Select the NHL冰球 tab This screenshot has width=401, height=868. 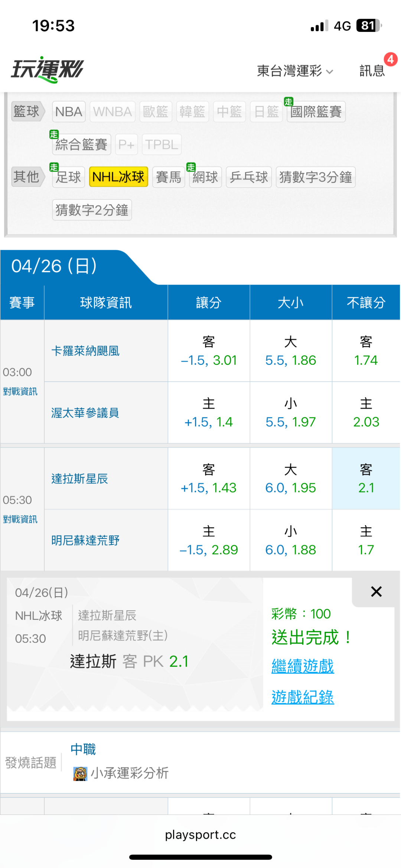pos(118,177)
